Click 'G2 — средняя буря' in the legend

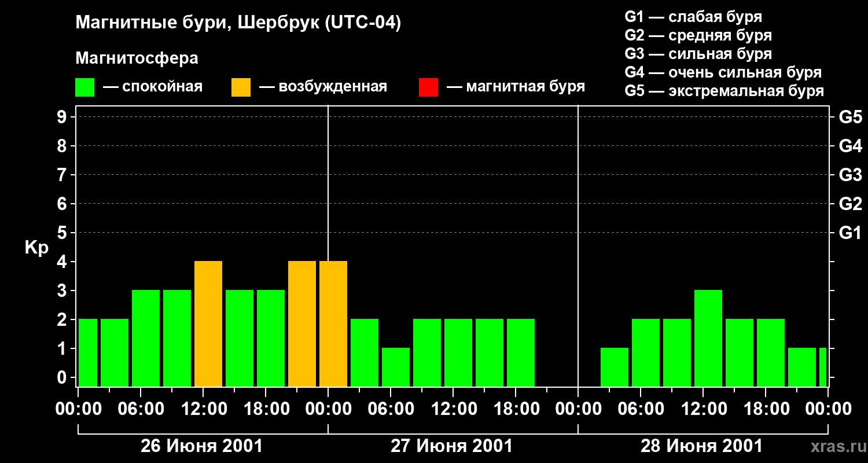pos(698,35)
